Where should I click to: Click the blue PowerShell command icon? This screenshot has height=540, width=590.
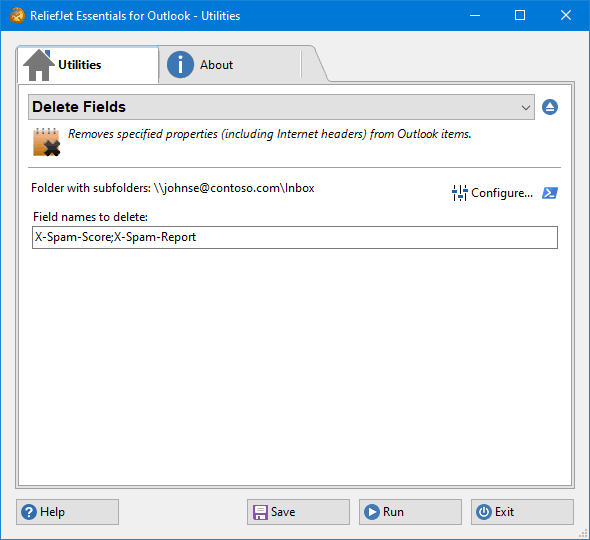coord(550,193)
